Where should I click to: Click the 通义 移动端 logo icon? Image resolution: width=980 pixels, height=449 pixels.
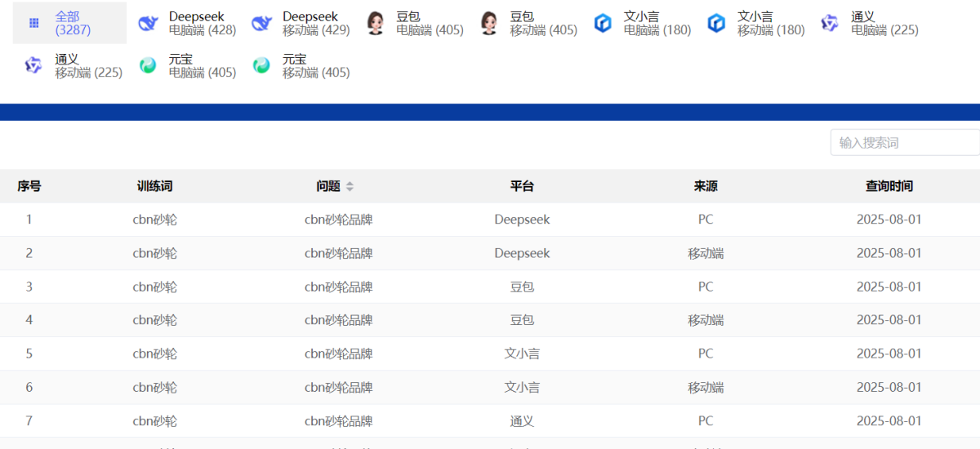pos(33,65)
